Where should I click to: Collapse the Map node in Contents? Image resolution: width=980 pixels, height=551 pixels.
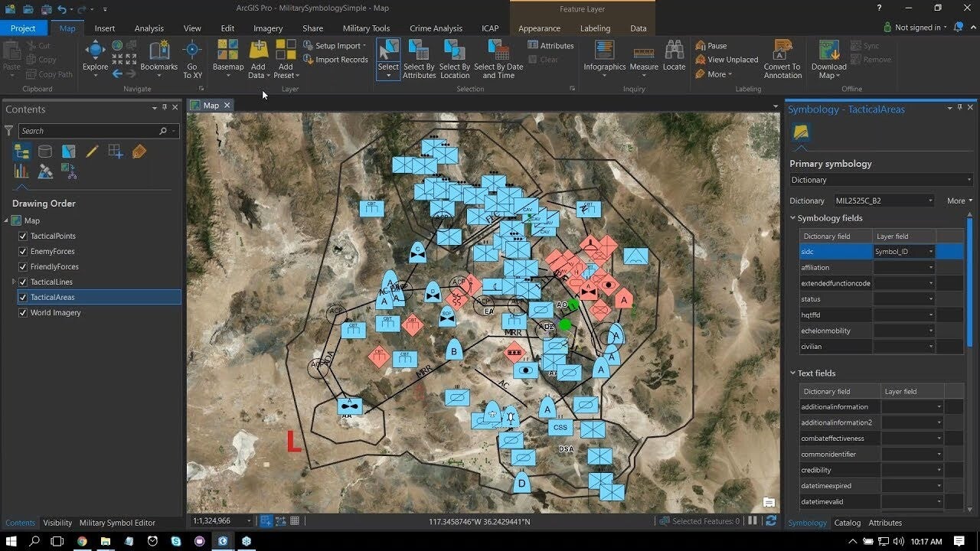click(x=6, y=220)
